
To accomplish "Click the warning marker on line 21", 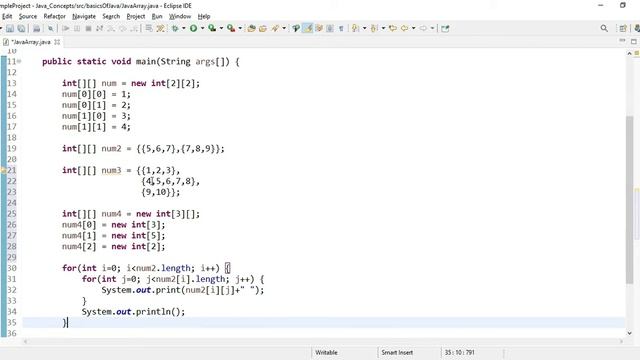I will (x=3, y=170).
